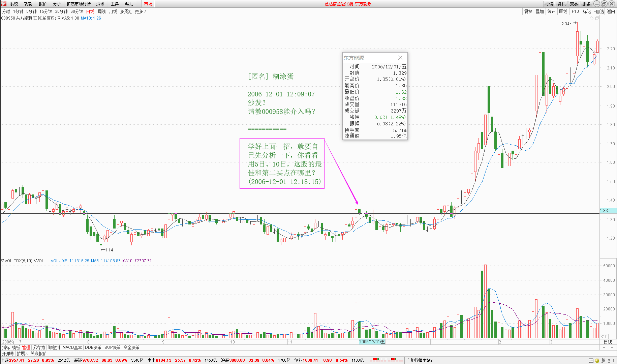Open the 分析 menu
Screen dimensions: 617x364
(x=57, y=4)
